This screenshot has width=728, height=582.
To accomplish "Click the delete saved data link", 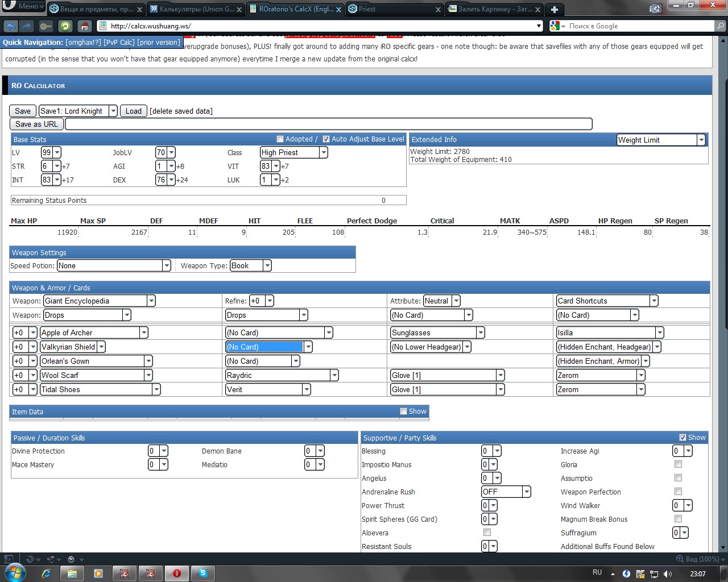I will coord(181,111).
